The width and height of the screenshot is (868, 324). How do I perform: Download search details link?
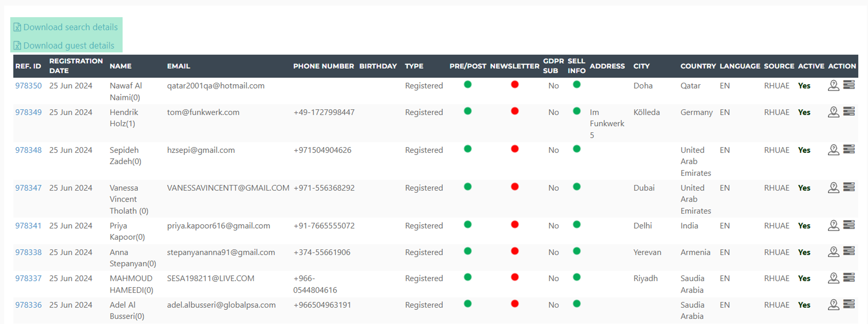(70, 27)
